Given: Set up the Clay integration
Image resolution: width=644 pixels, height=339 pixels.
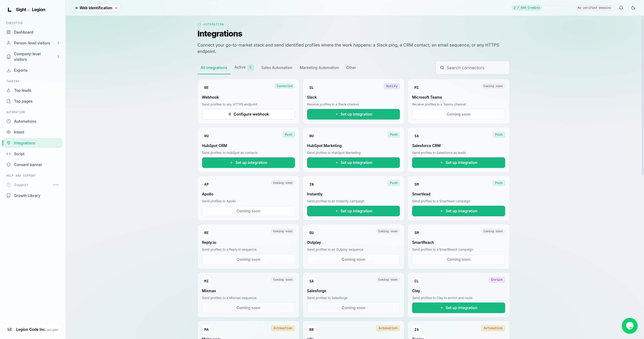Looking at the screenshot, I should (x=458, y=308).
